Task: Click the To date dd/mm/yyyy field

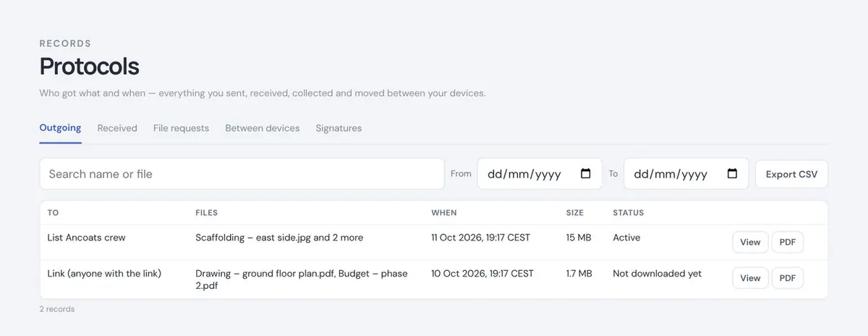Action: tap(686, 174)
